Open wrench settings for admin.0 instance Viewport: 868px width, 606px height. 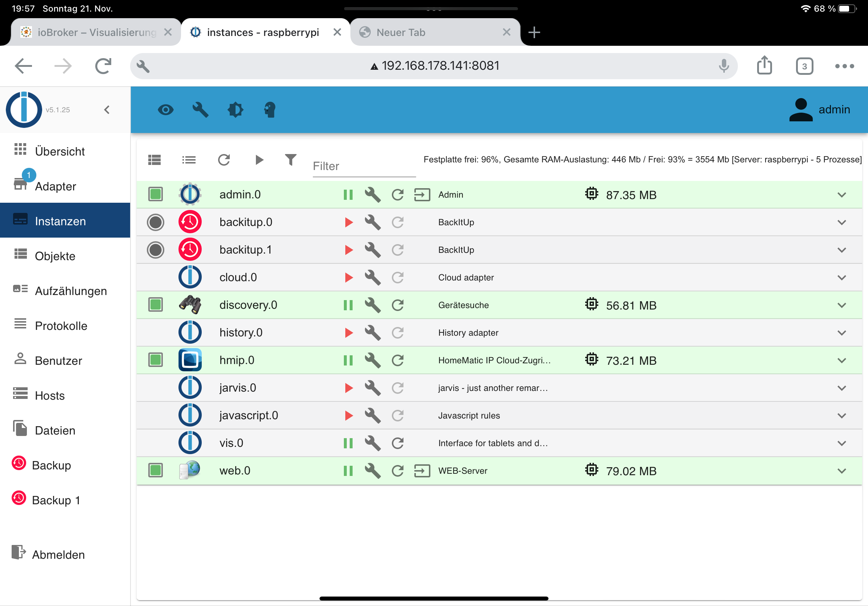pos(372,195)
